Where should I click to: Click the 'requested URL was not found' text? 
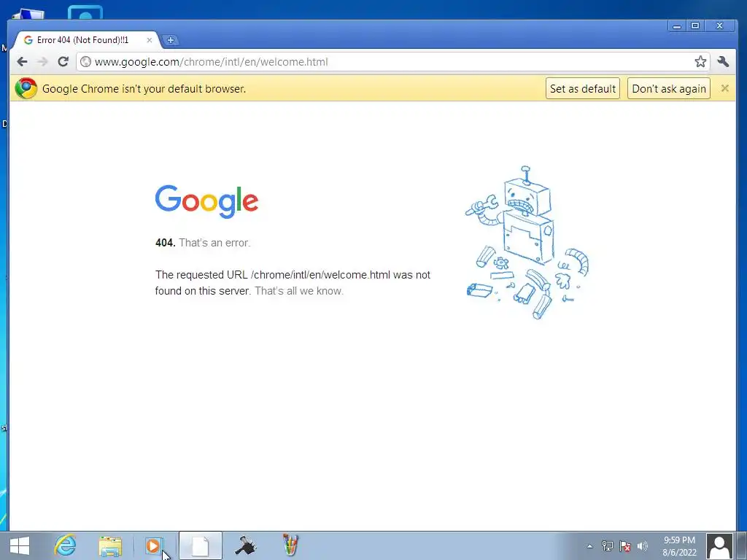pos(293,282)
